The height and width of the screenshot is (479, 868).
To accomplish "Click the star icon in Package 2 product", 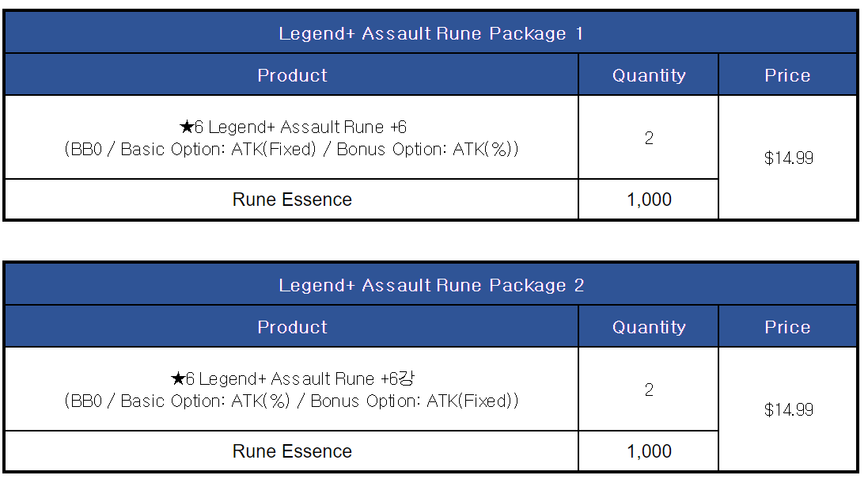I will coord(177,379).
